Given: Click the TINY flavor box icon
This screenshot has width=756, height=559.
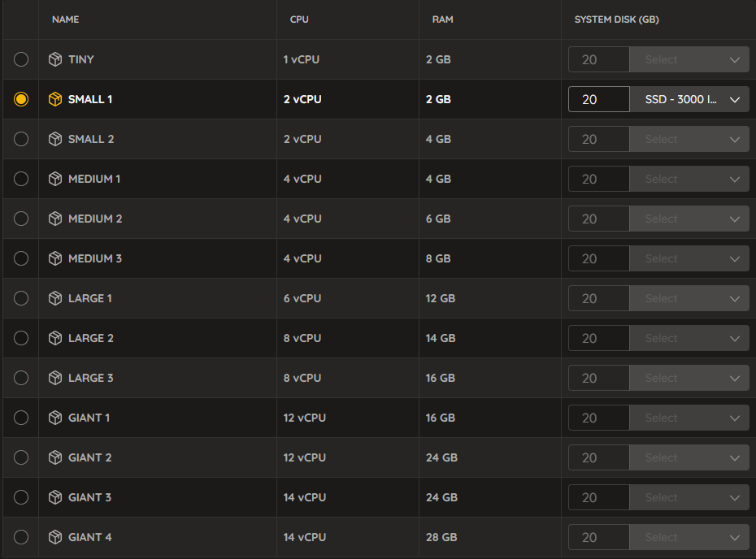Looking at the screenshot, I should coord(55,59).
